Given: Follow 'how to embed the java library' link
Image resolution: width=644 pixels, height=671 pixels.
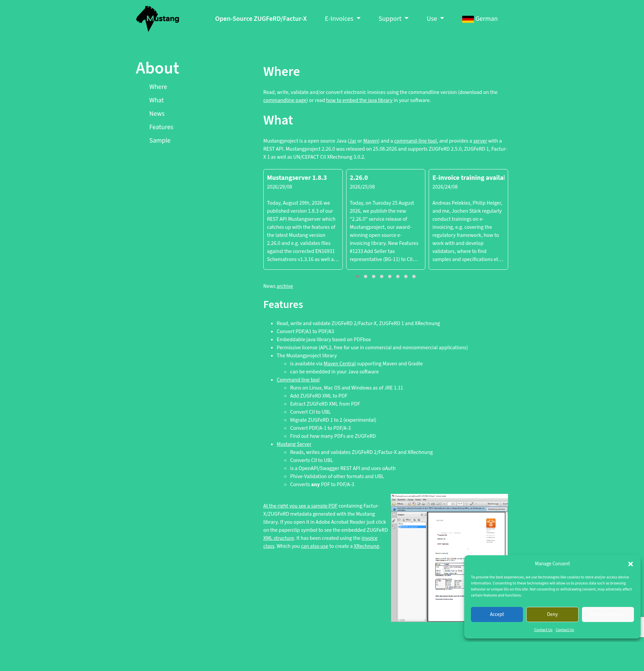Looking at the screenshot, I should (359, 100).
